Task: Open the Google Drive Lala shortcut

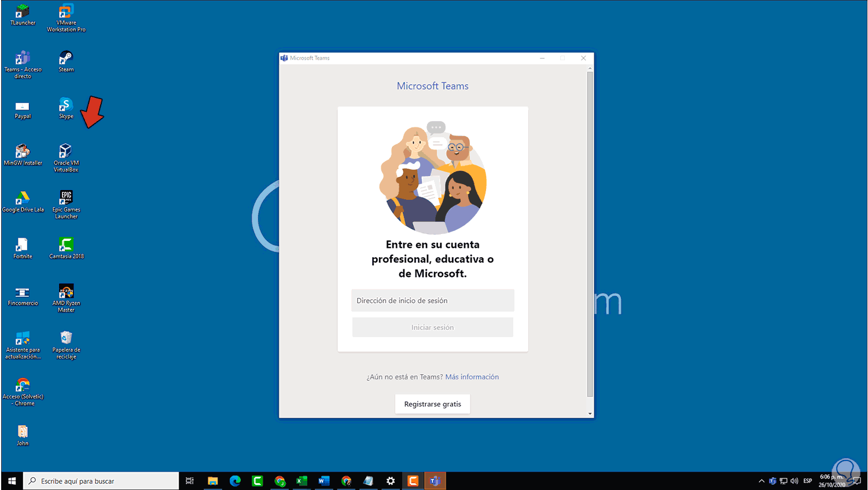Action: pyautogui.click(x=23, y=202)
